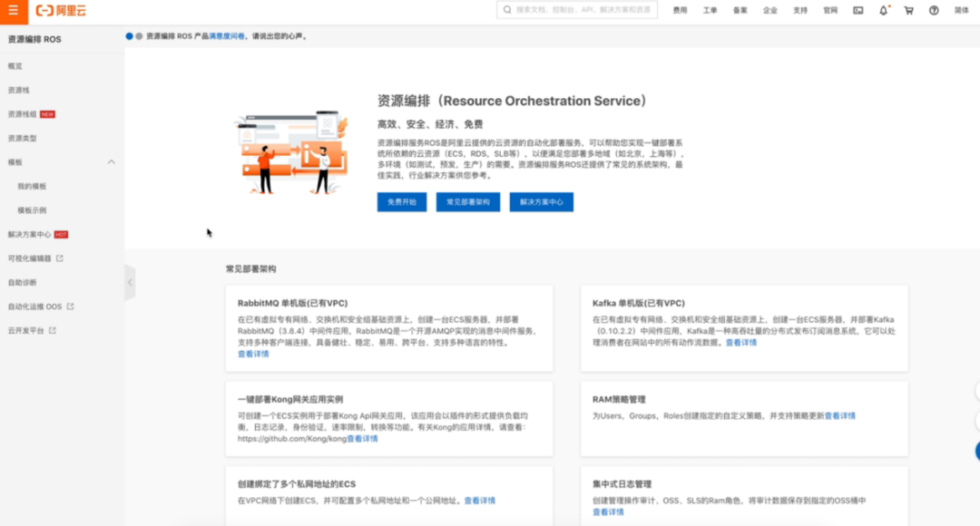This screenshot has height=526, width=980.
Task: Select the second grey banner dot
Action: click(x=139, y=36)
